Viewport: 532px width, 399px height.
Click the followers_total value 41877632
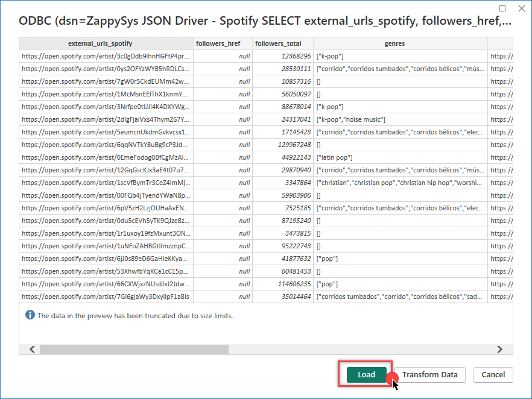283,259
